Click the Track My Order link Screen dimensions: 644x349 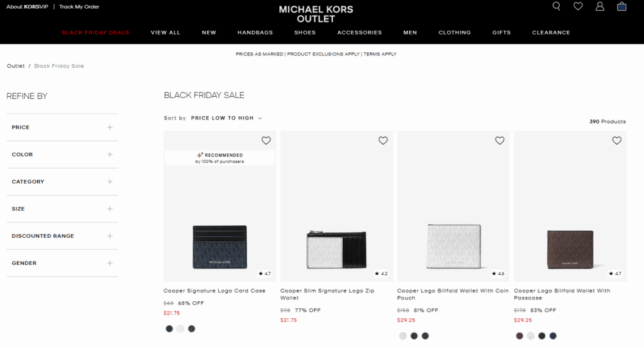pyautogui.click(x=79, y=7)
